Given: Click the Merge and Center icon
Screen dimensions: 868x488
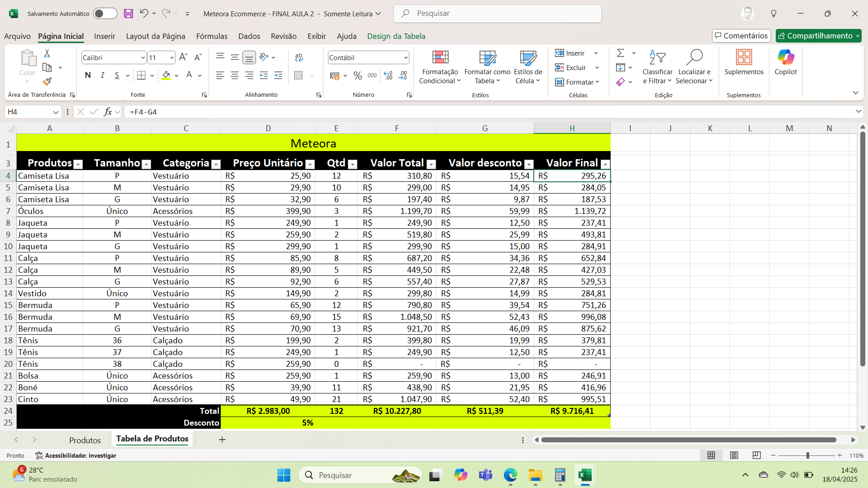Looking at the screenshot, I should 299,76.
